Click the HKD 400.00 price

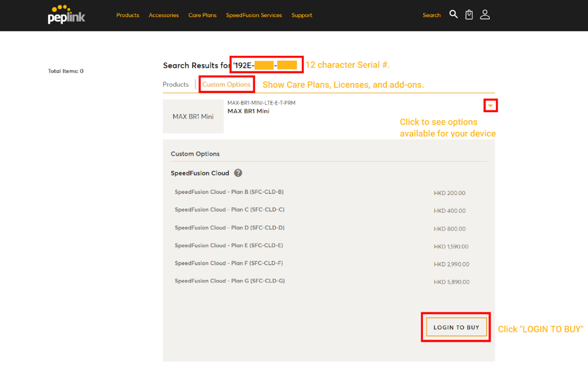pyautogui.click(x=450, y=211)
